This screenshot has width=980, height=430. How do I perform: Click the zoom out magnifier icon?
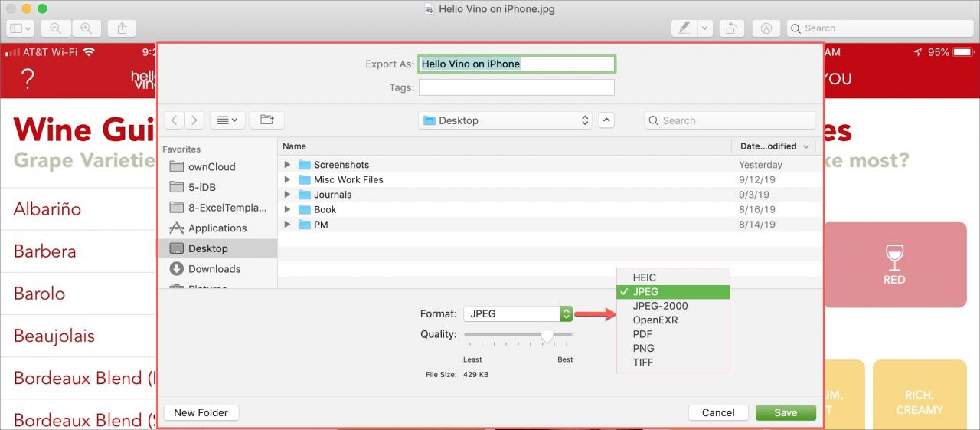pyautogui.click(x=56, y=28)
